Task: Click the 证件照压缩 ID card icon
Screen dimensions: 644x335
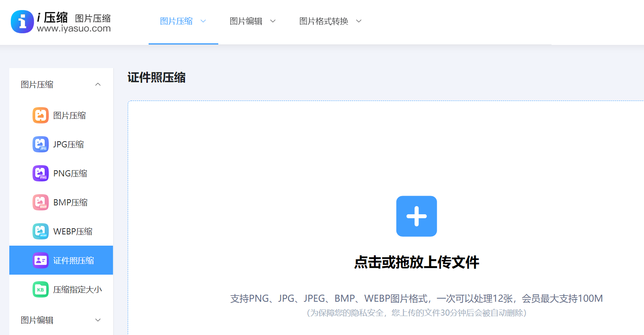Action: pyautogui.click(x=41, y=260)
